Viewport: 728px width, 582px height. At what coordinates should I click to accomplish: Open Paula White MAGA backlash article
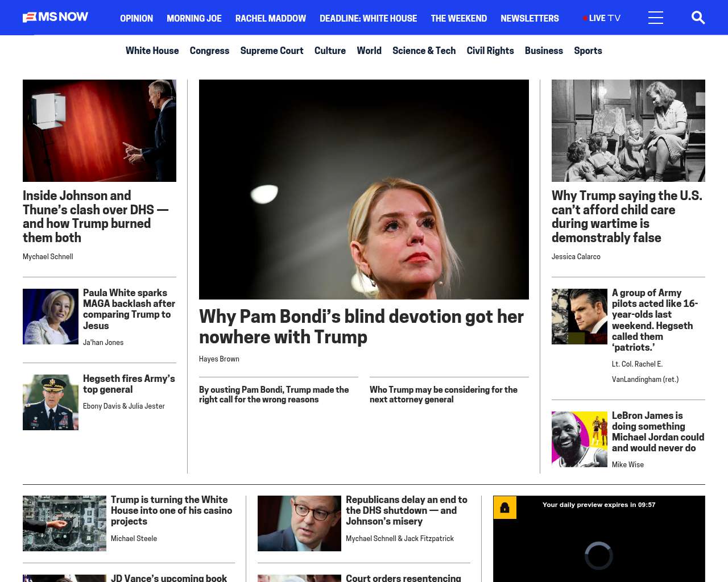click(129, 309)
